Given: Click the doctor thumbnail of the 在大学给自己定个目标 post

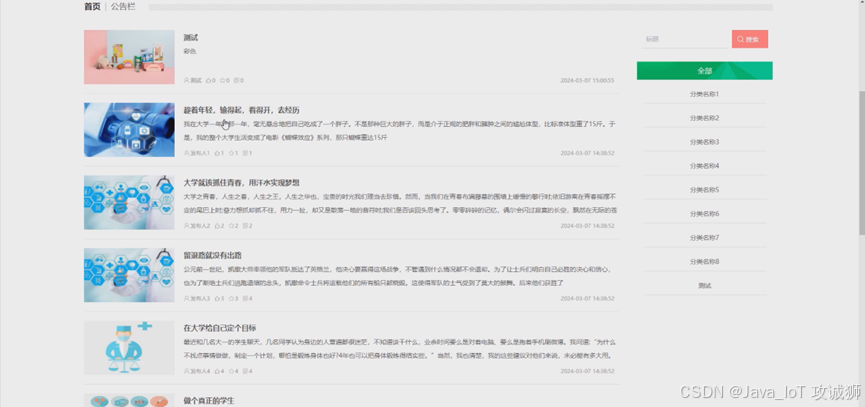Looking at the screenshot, I should [129, 348].
